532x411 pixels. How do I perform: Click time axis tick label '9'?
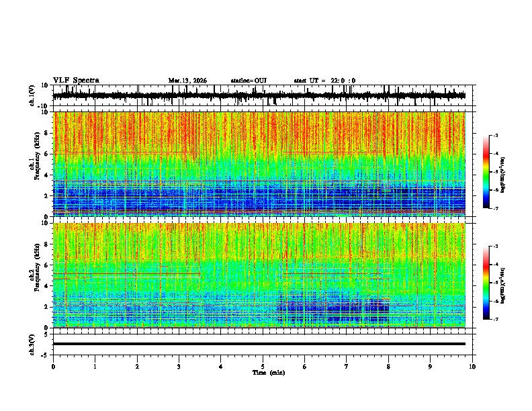[430, 367]
